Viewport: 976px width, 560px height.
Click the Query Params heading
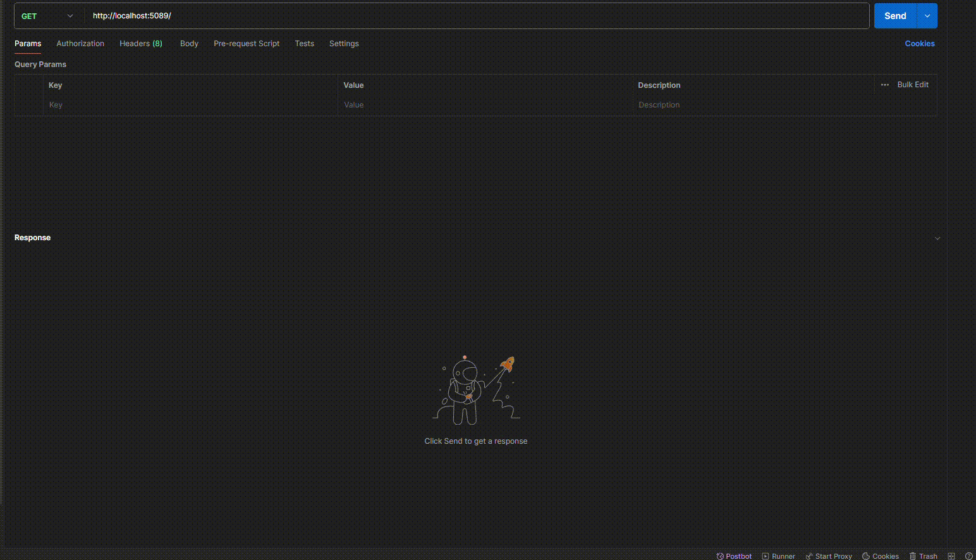[40, 64]
